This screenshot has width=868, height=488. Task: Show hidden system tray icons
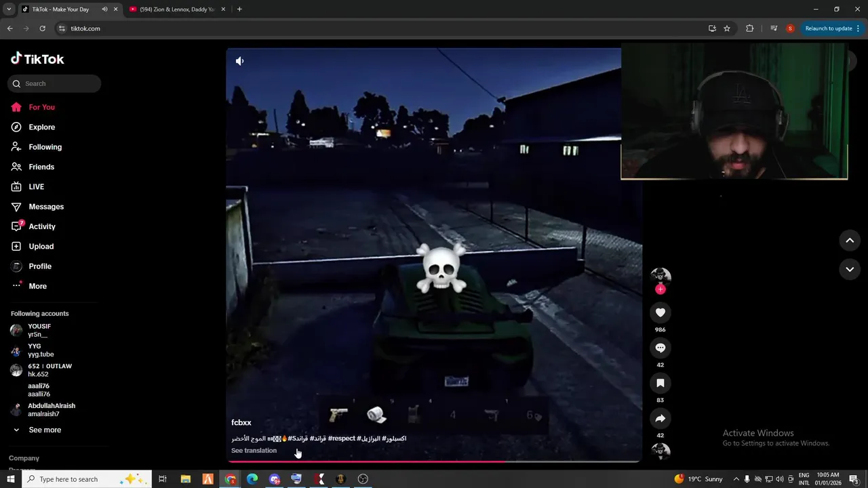point(736,479)
